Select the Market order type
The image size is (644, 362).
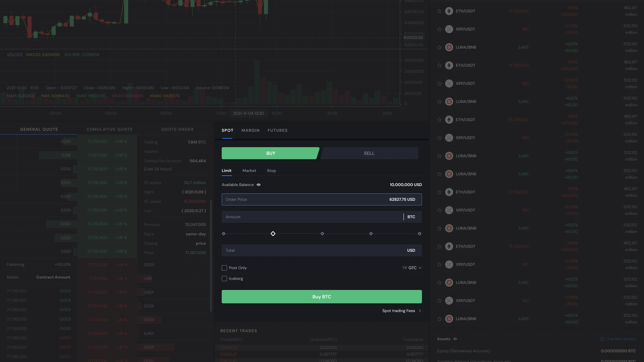tap(249, 171)
